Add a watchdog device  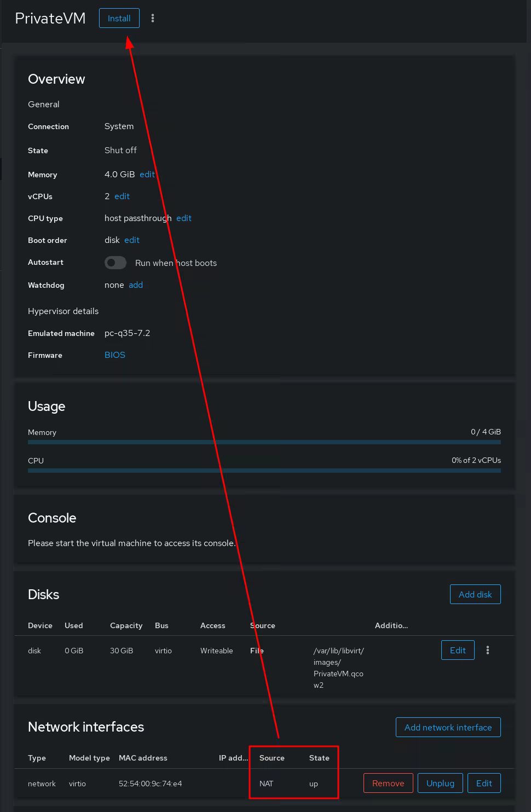pos(136,285)
